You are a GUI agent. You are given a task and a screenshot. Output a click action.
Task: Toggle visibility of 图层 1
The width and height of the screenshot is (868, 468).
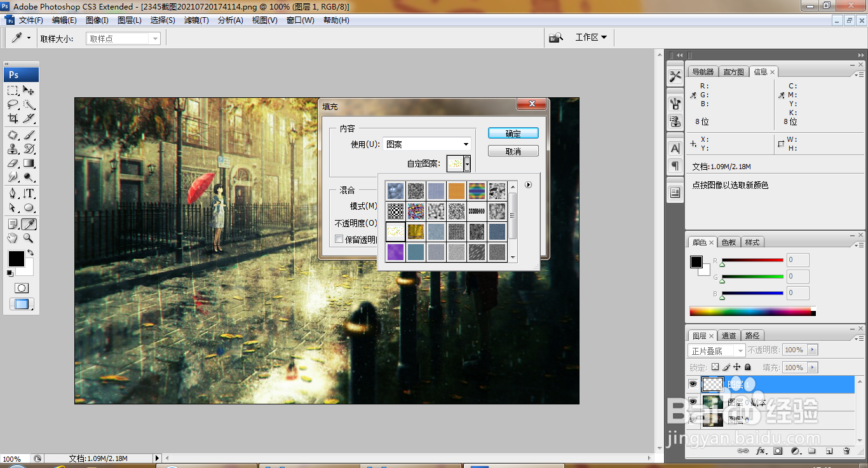[x=693, y=384]
